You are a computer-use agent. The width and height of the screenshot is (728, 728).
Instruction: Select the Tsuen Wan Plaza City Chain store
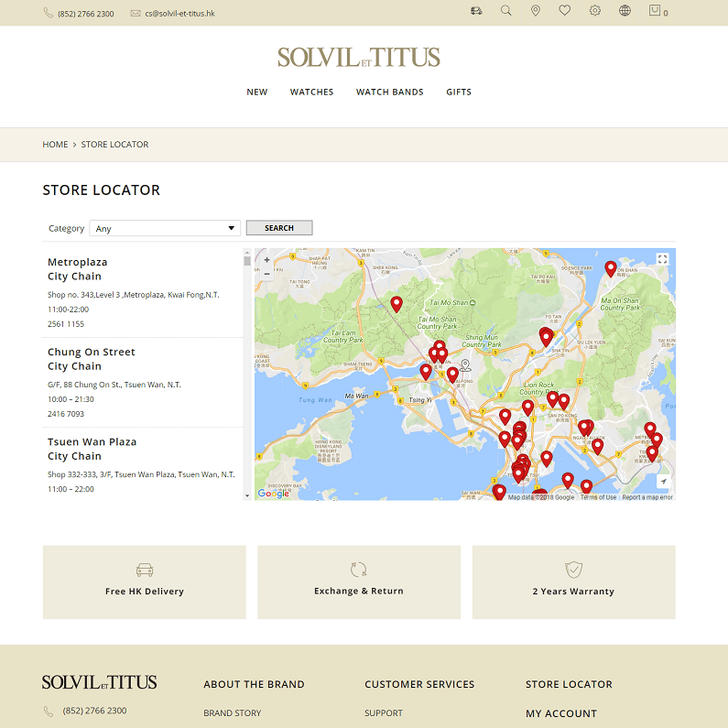pyautogui.click(x=143, y=464)
